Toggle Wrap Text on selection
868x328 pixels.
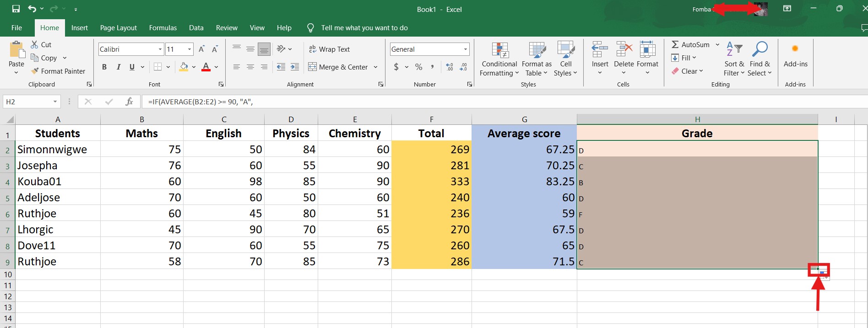[x=330, y=49]
